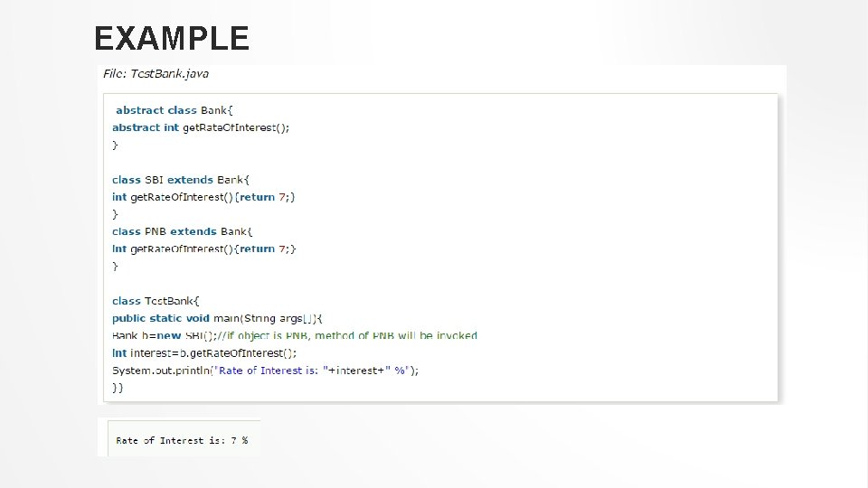
Task: Click PNB's getRateOfInterest return line
Action: point(203,249)
